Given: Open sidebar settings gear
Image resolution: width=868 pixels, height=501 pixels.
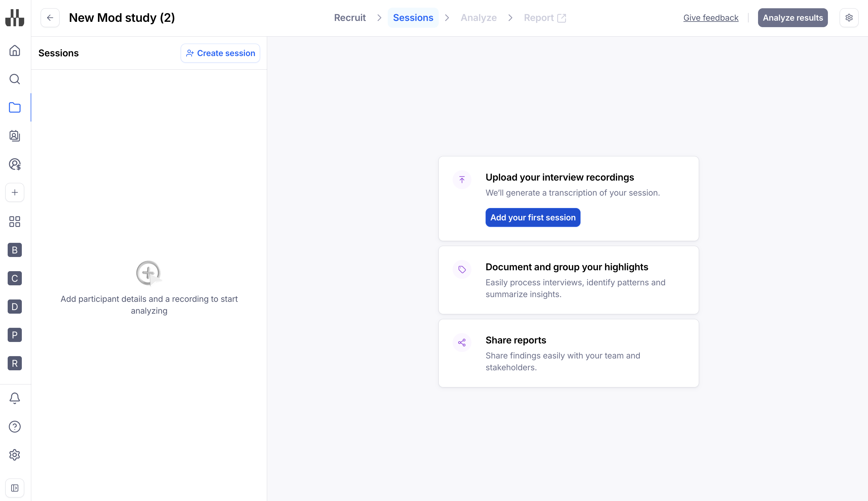Looking at the screenshot, I should [14, 455].
